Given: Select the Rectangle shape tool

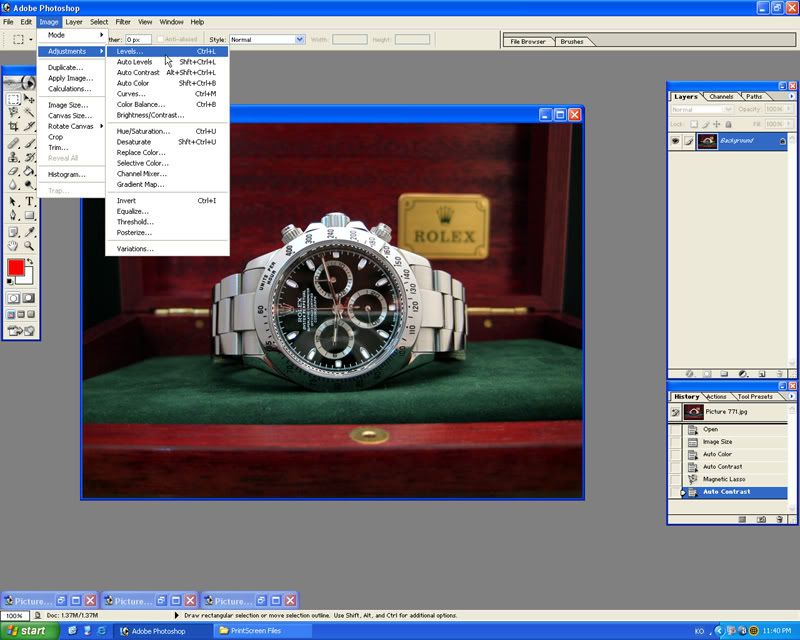Looking at the screenshot, I should coord(29,215).
